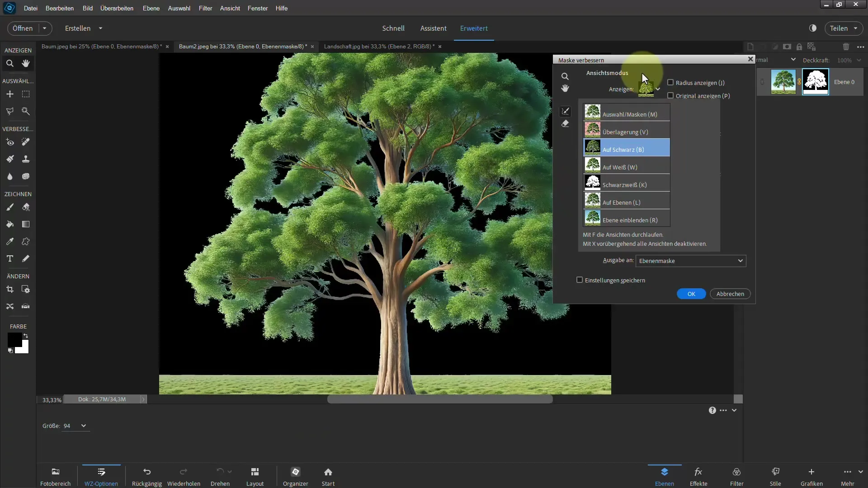Image resolution: width=868 pixels, height=488 pixels.
Task: Select the Spot Healing Brush tool
Action: 26,142
